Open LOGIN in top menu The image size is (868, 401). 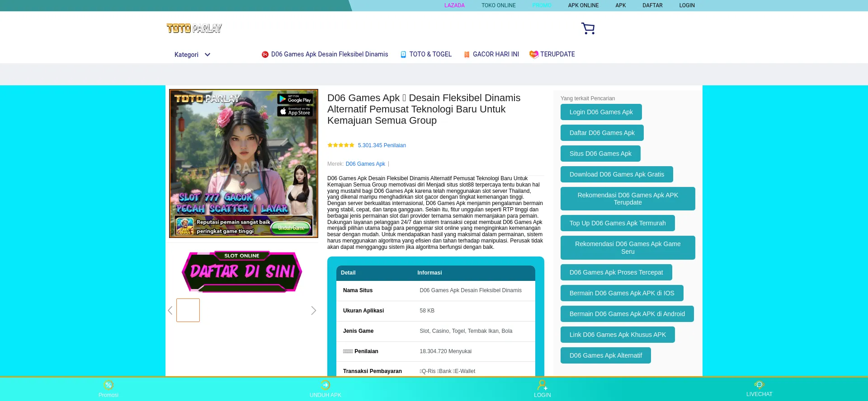point(687,5)
